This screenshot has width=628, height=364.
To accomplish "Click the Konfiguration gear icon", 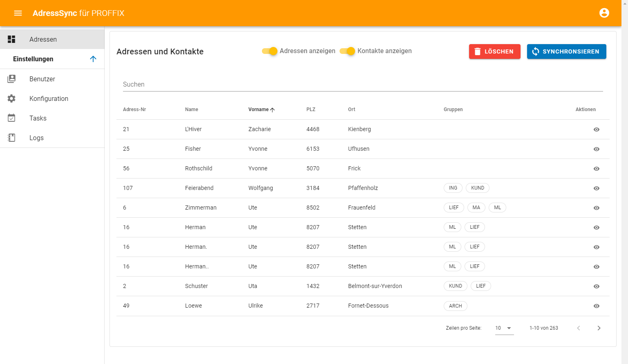I will click(x=11, y=98).
